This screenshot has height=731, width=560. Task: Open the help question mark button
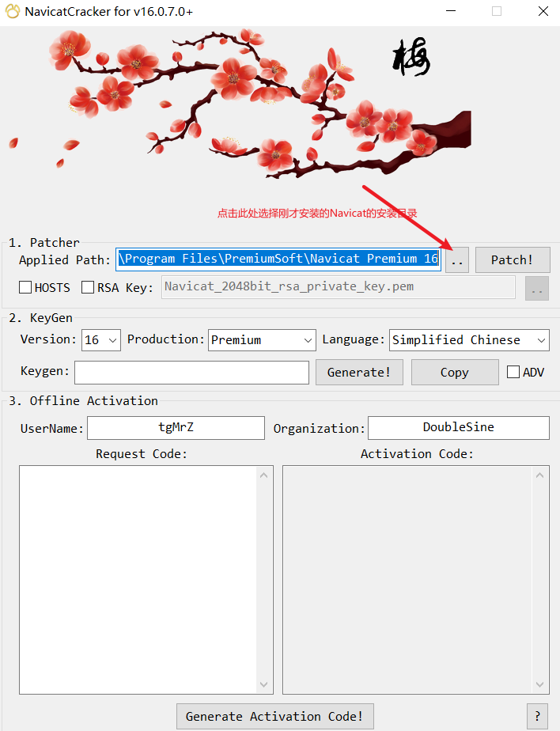538,716
